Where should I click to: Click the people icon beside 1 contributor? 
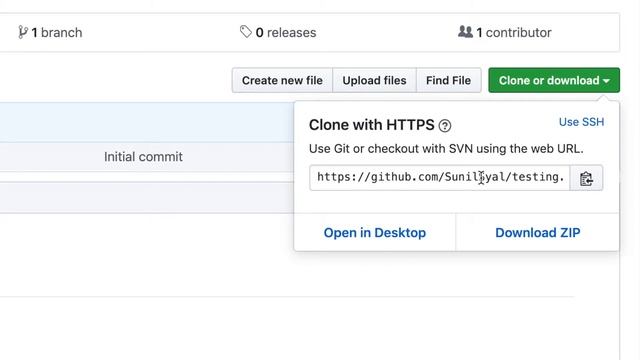coord(465,32)
